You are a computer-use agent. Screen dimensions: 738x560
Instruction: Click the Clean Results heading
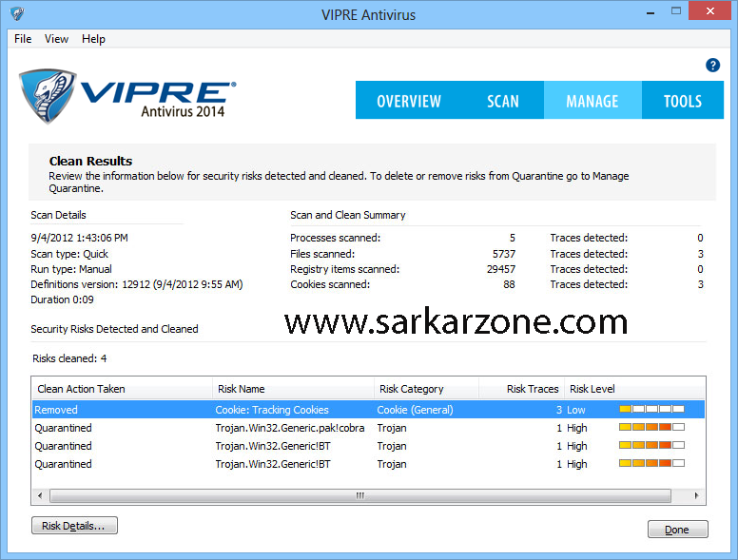coord(91,161)
